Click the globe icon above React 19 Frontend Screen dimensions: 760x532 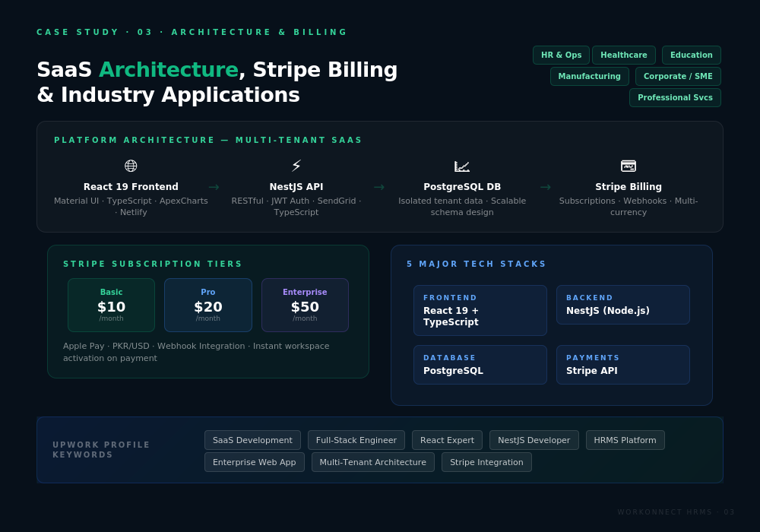click(x=131, y=166)
